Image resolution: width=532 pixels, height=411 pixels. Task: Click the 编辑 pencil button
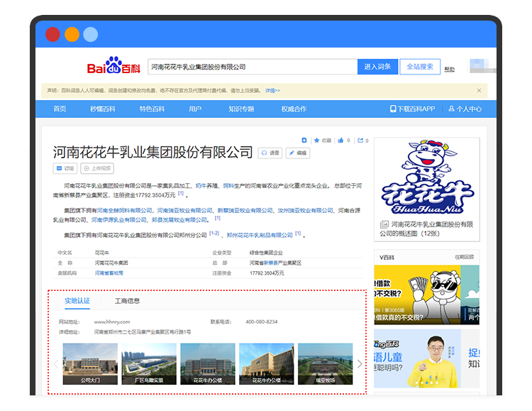297,153
